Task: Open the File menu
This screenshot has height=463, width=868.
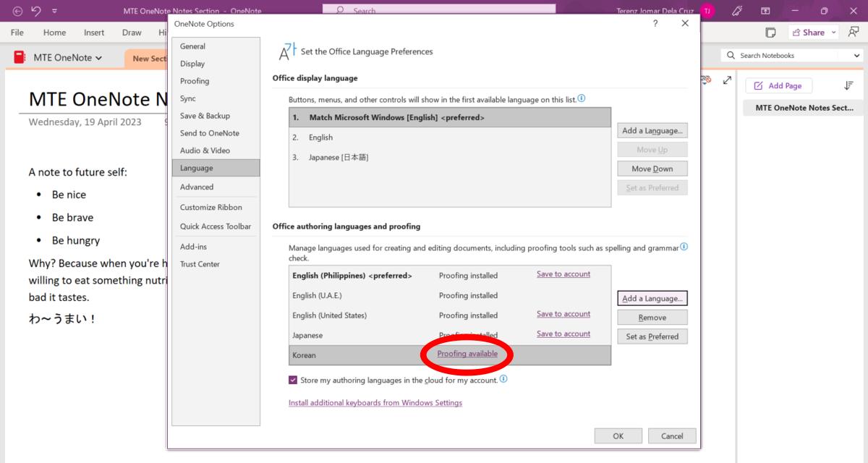Action: 16,32
